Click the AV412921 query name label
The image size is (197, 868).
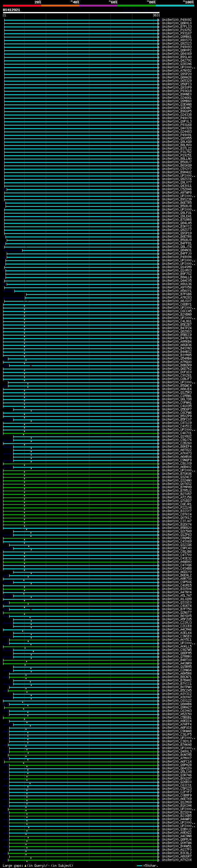[x=11, y=10]
